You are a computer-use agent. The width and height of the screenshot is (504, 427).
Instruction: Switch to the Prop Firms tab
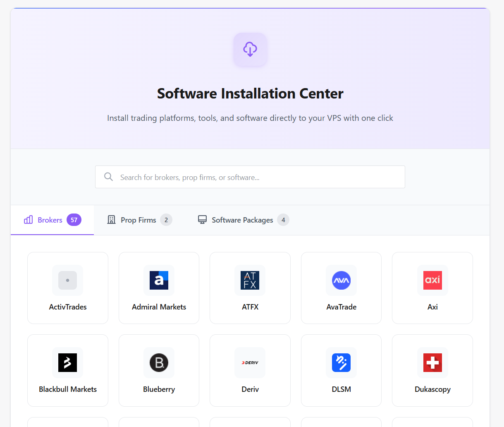[x=140, y=220]
